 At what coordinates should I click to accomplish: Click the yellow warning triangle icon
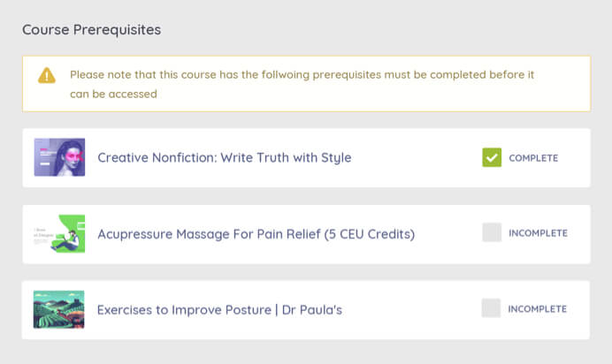click(x=47, y=76)
